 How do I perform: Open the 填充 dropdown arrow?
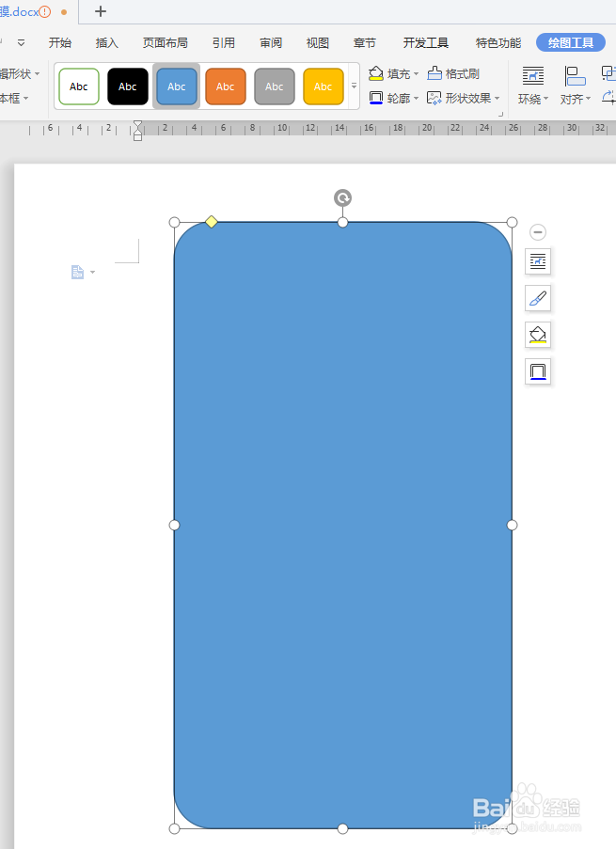(x=416, y=73)
